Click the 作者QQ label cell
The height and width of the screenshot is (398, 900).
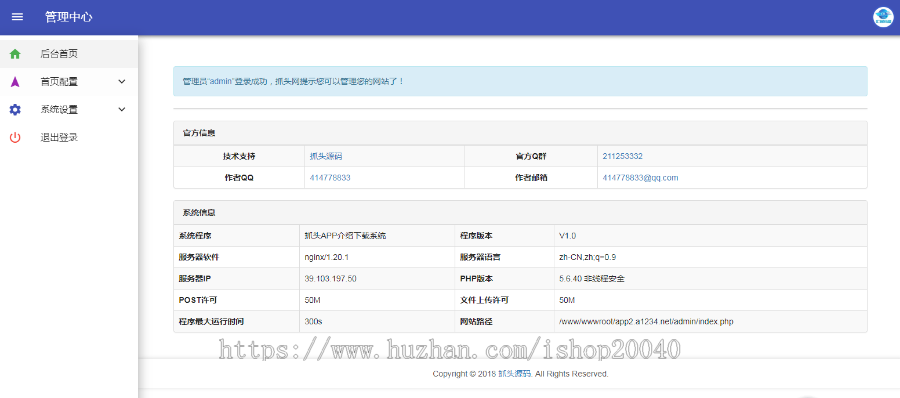coord(239,178)
